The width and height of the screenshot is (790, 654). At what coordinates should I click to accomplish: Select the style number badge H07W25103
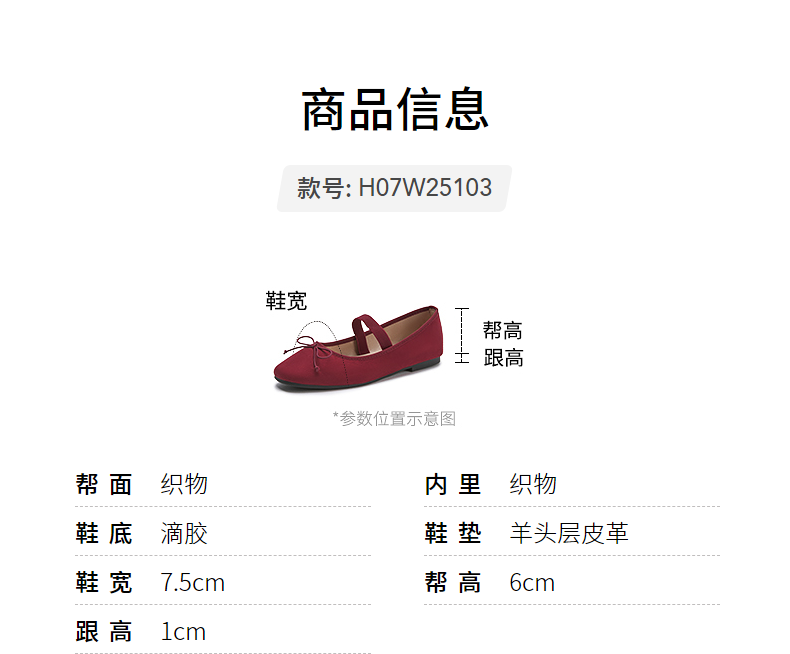click(x=394, y=188)
